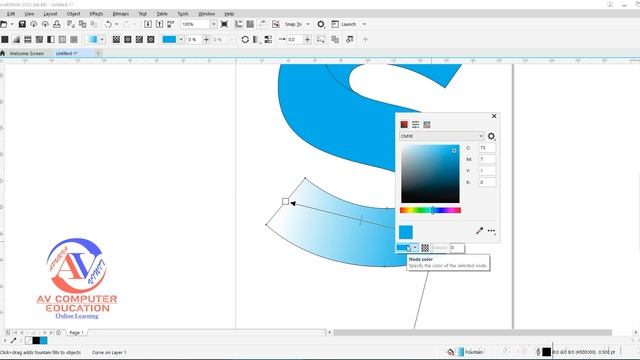This screenshot has width=640, height=360.
Task: Choose Linear fountain fill type
Action: click(x=116, y=39)
